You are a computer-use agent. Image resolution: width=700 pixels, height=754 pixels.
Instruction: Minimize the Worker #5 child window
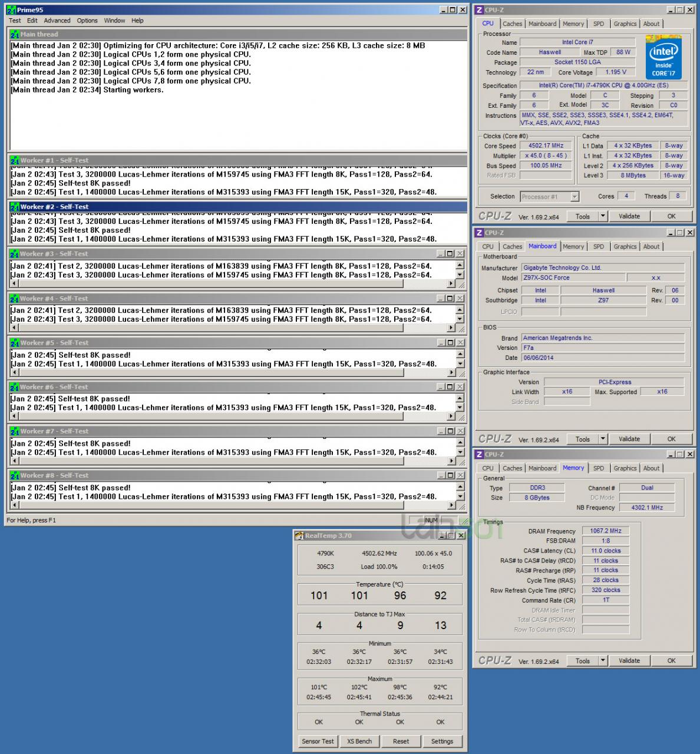441,343
